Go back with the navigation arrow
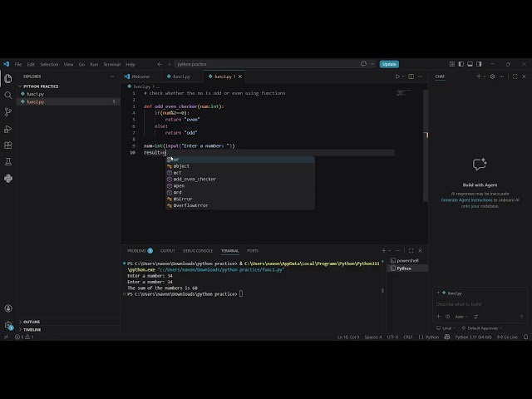The width and height of the screenshot is (532, 399). point(160,64)
